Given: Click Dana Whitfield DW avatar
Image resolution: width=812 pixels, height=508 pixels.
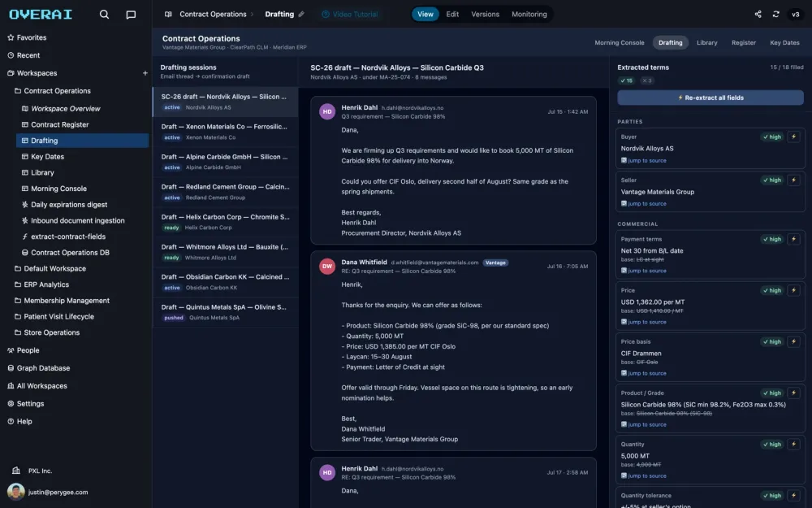Looking at the screenshot, I should pyautogui.click(x=327, y=266).
